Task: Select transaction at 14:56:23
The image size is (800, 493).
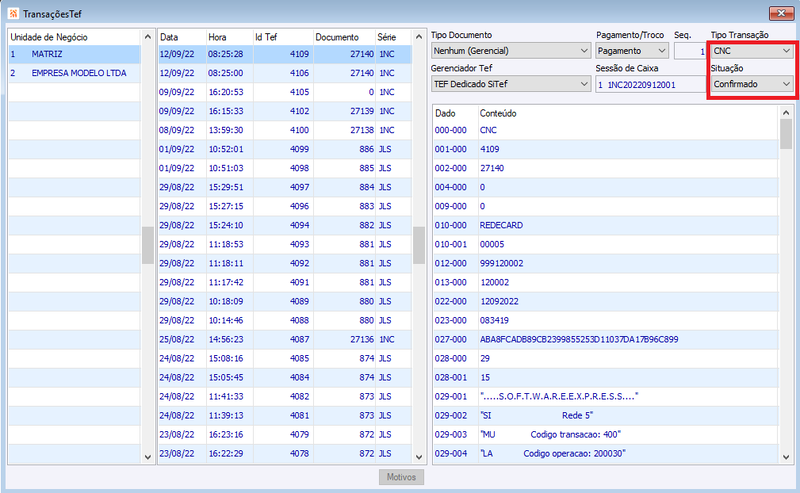Action: (x=285, y=339)
